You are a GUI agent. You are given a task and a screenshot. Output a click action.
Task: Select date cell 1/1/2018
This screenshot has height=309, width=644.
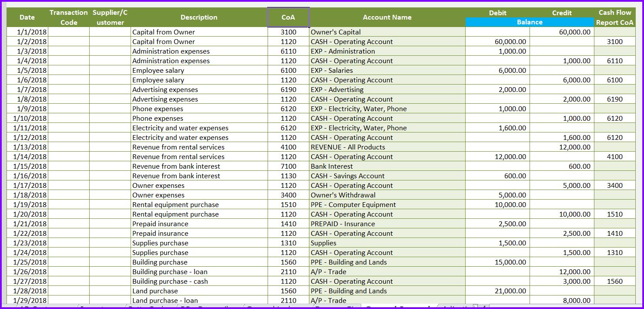(27, 32)
